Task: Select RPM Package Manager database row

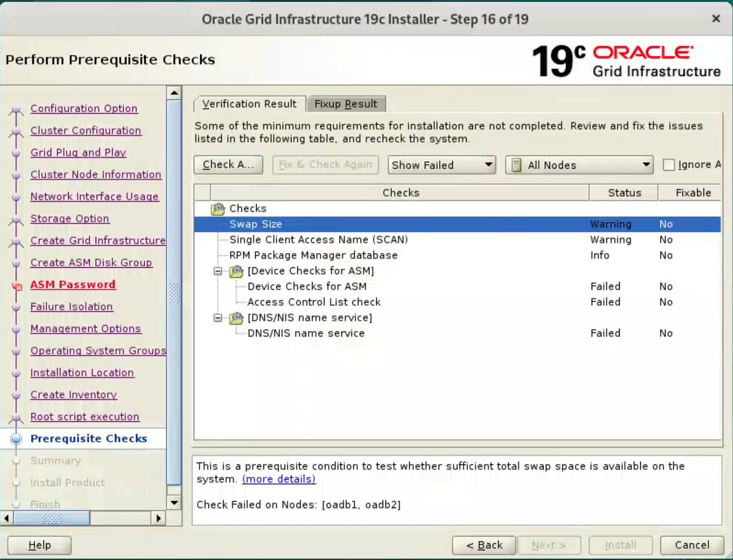Action: click(x=457, y=255)
